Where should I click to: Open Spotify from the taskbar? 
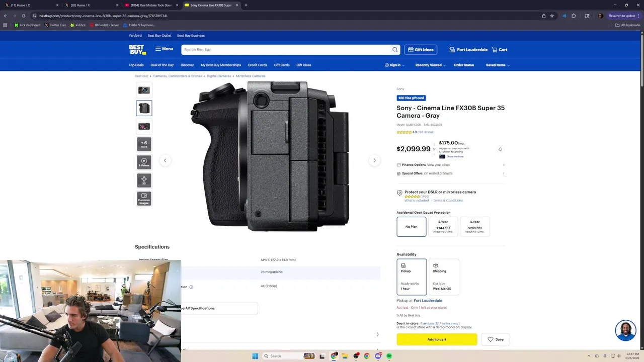(x=389, y=356)
